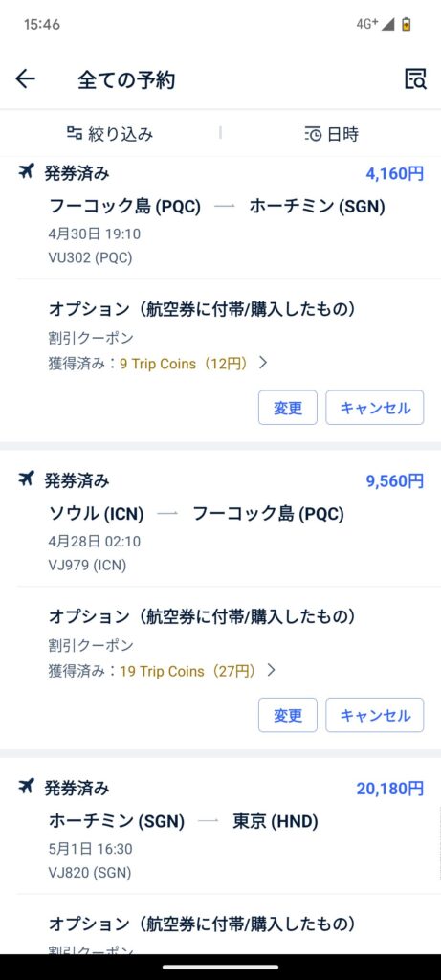
Task: Tap the 日時 sort clock icon
Action: pos(313,134)
